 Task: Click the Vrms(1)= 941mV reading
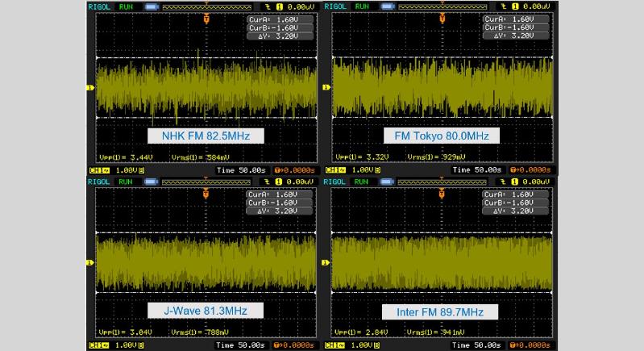(x=436, y=332)
